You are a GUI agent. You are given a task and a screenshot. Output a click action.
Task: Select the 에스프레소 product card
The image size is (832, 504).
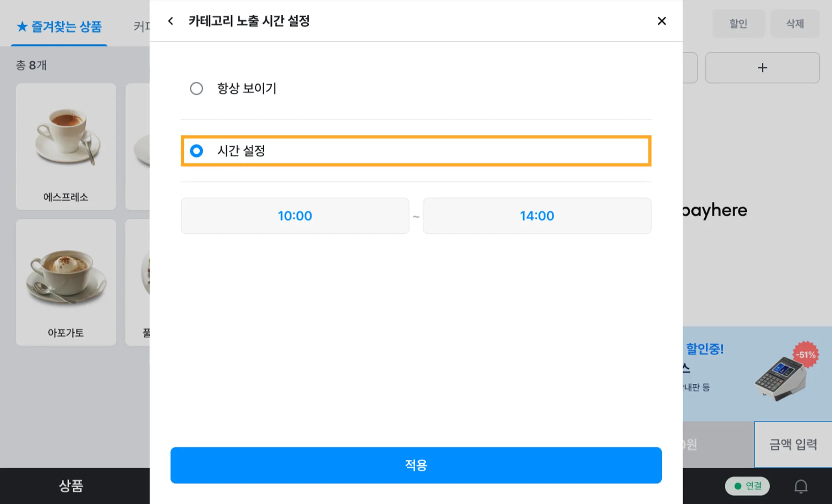[x=66, y=146]
